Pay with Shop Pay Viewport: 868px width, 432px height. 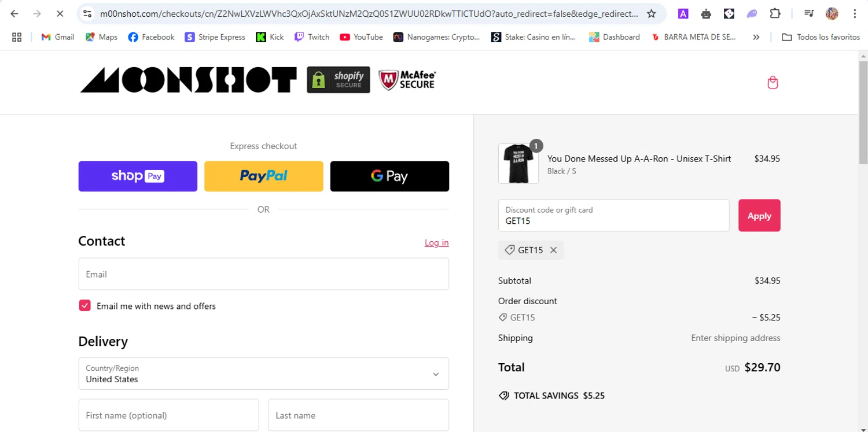(138, 176)
